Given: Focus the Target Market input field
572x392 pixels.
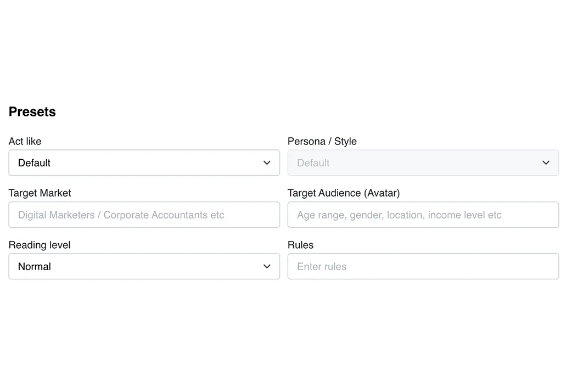Looking at the screenshot, I should (144, 215).
